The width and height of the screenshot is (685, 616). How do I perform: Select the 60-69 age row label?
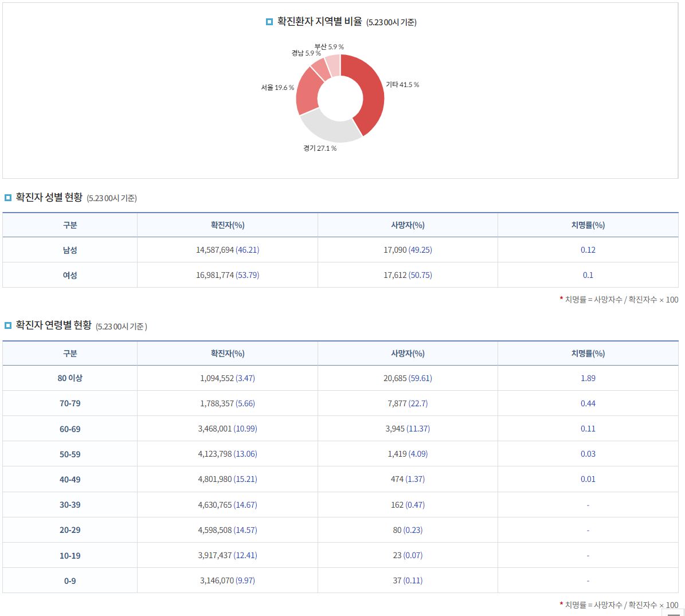tap(70, 429)
